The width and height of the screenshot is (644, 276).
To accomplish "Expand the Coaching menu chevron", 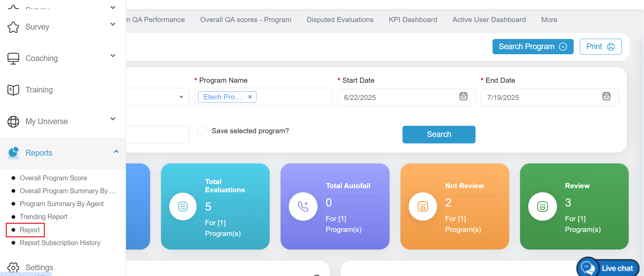I will click(113, 56).
